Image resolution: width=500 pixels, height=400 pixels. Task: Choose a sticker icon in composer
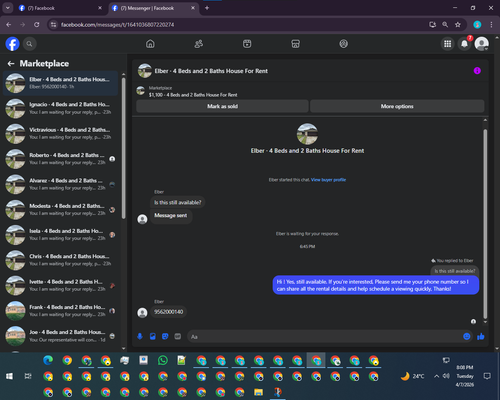point(165,336)
